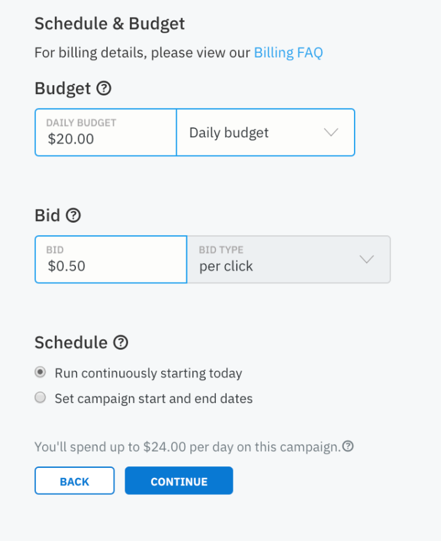Select Set campaign start and end dates radio
The image size is (441, 541).
(x=40, y=397)
